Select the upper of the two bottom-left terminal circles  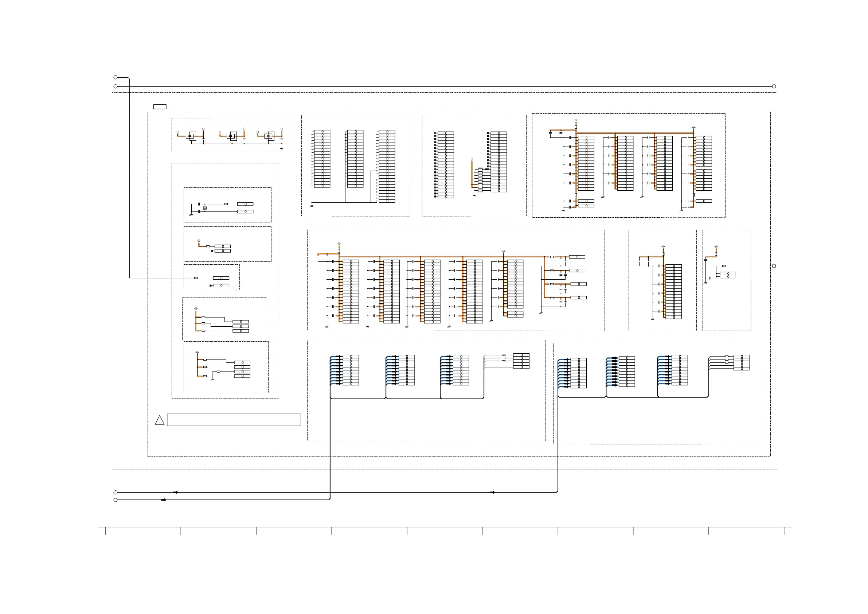tap(116, 492)
